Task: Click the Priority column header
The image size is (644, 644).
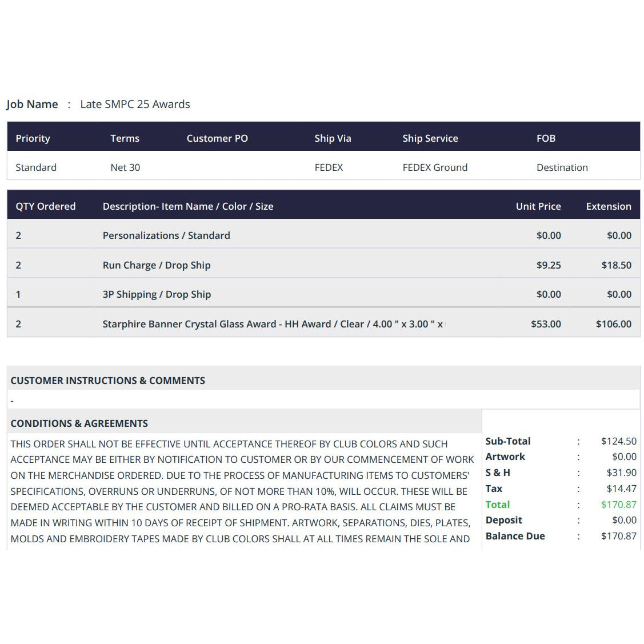Action: pyautogui.click(x=33, y=138)
